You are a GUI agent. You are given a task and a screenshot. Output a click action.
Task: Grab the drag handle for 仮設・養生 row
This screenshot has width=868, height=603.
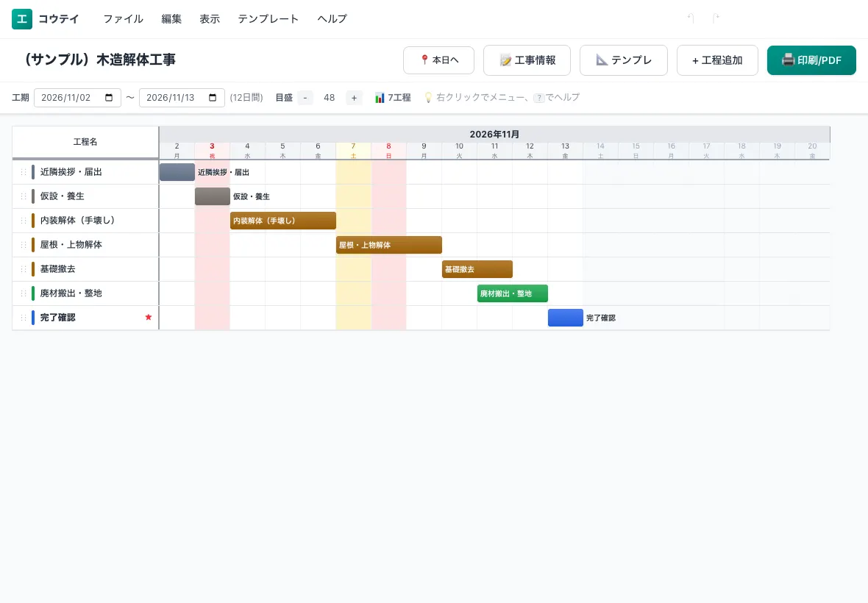point(24,196)
